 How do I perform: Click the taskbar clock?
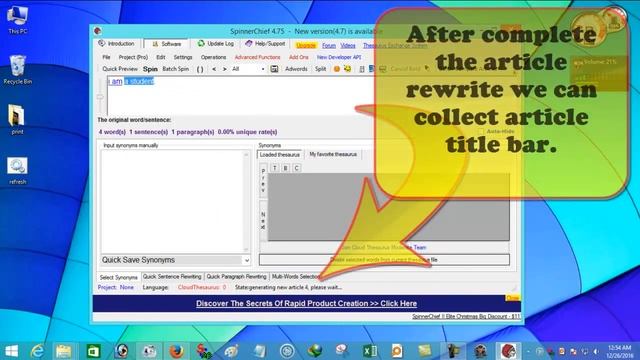619,351
